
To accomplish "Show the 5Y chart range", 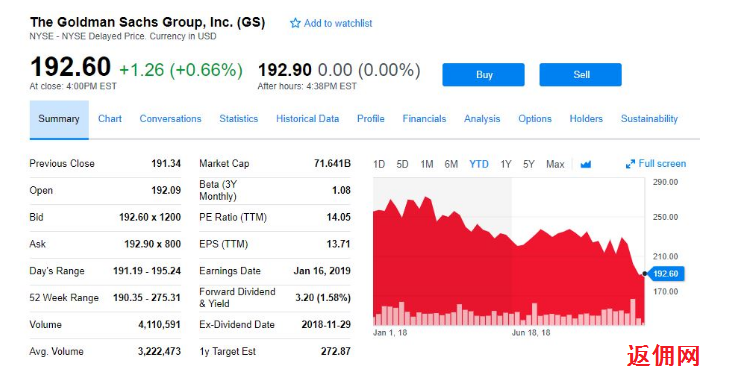I will (x=528, y=164).
